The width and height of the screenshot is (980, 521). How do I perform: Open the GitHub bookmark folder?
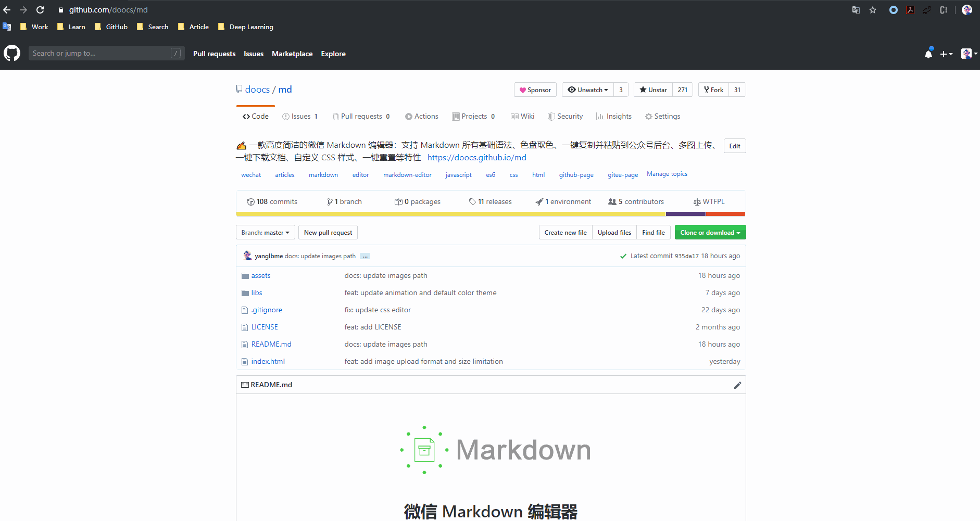coord(111,27)
